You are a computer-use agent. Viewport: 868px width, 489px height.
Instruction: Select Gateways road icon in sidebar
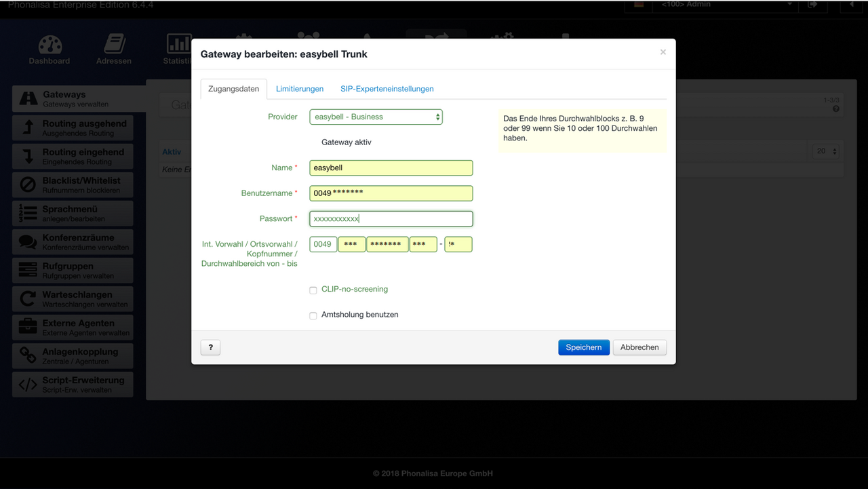tap(28, 98)
